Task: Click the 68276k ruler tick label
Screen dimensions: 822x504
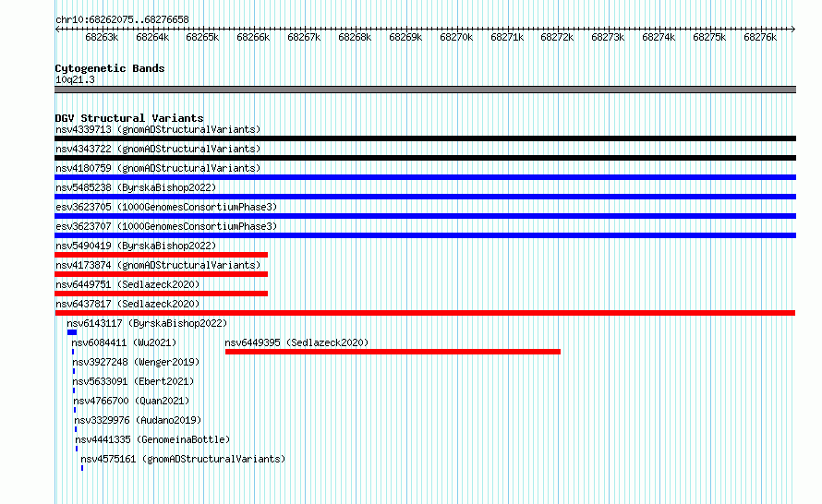Action: [x=760, y=37]
